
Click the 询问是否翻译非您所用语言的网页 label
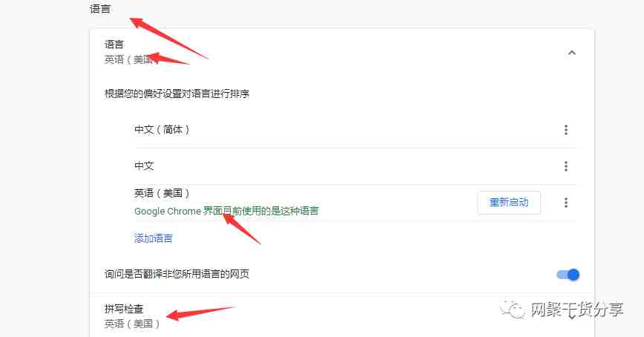click(x=177, y=274)
